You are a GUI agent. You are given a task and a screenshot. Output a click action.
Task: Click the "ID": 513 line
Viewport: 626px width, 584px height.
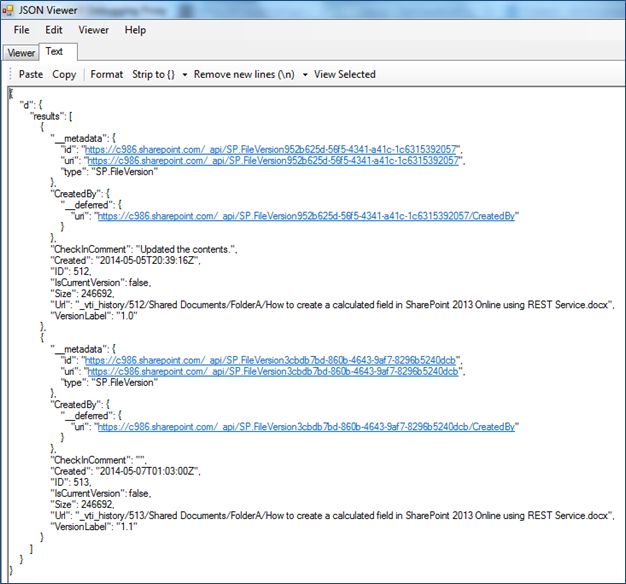(x=71, y=482)
